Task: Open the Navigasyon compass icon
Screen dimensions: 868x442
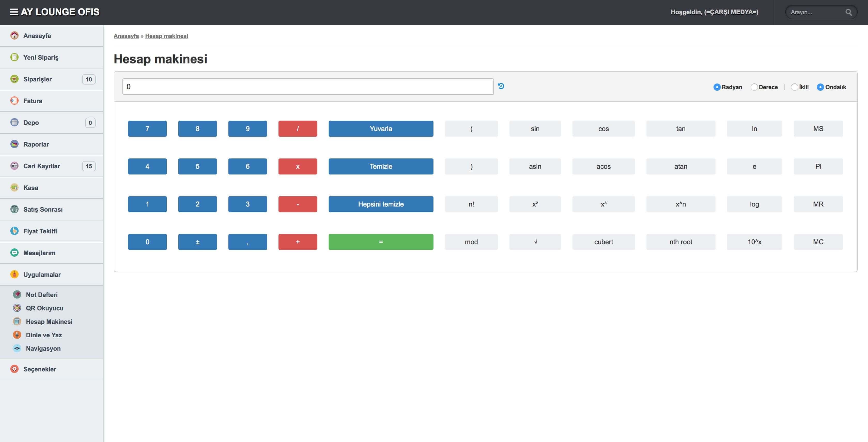Action: [17, 348]
